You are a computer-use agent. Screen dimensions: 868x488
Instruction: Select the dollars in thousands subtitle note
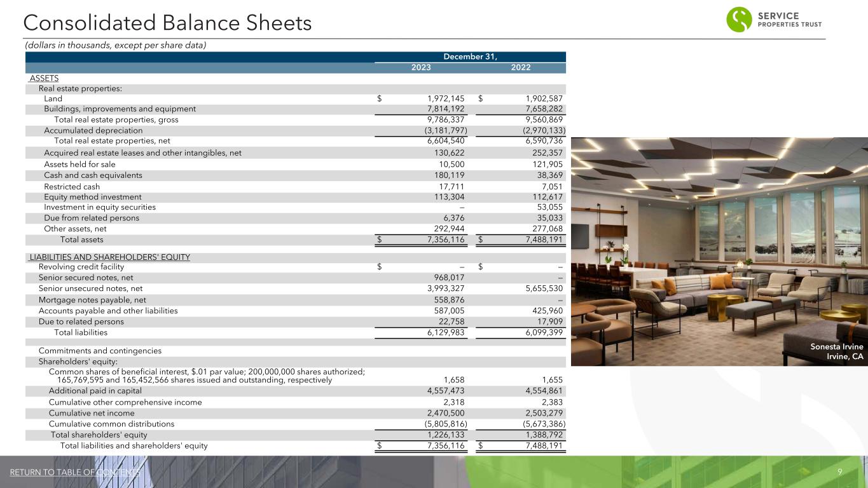(114, 45)
